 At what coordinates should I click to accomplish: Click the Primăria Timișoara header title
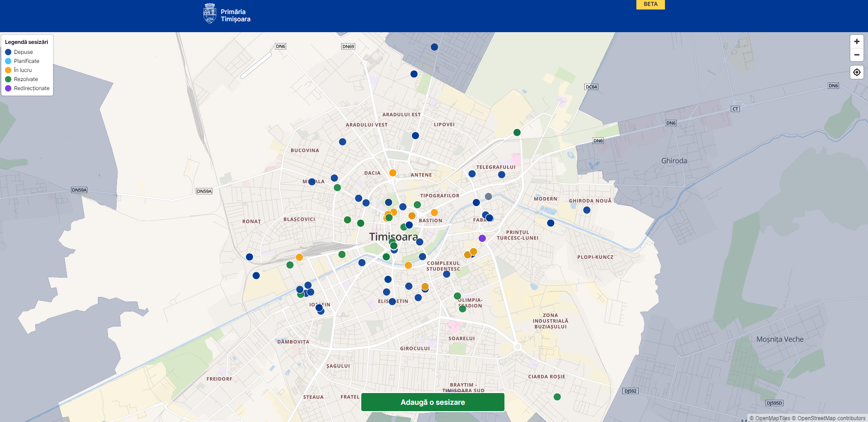click(x=235, y=15)
